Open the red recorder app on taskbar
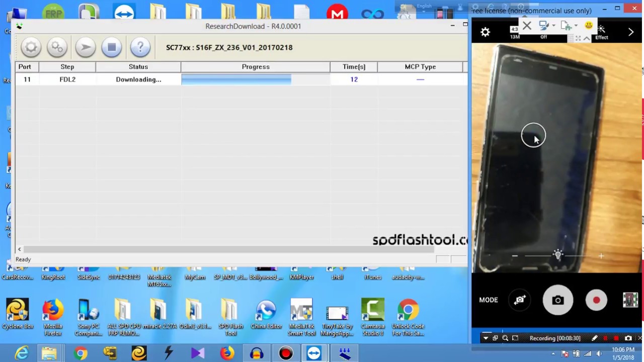Screen dimensions: 644x362 point(286,353)
